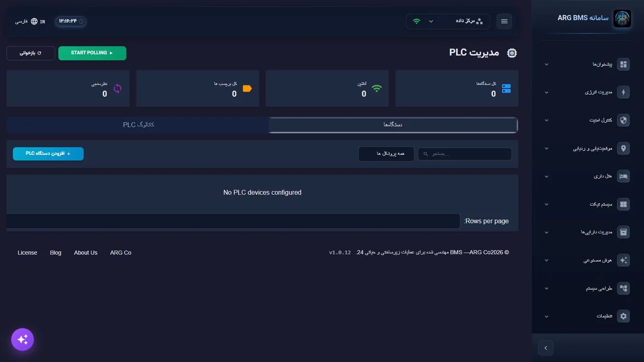Click the ARG BMS logo image
Screen dimensions: 644x362
pos(622,19)
